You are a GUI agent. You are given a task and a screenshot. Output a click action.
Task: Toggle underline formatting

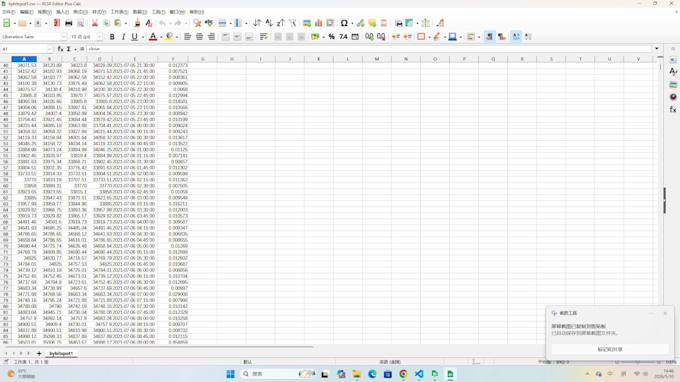point(134,37)
